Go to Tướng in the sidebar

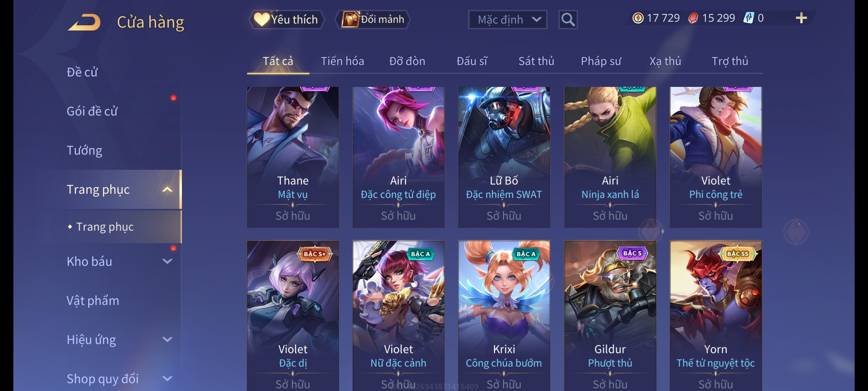84,150
